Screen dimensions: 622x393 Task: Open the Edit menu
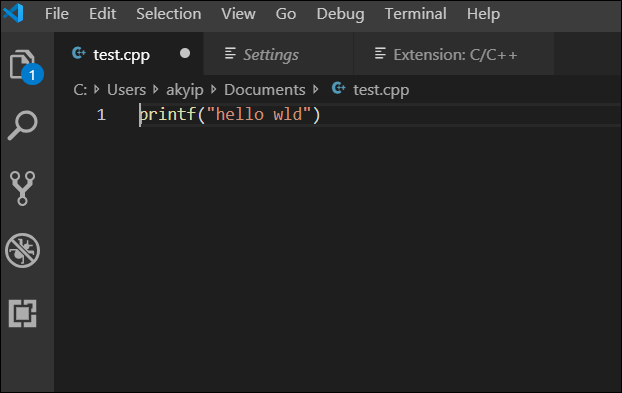click(102, 14)
